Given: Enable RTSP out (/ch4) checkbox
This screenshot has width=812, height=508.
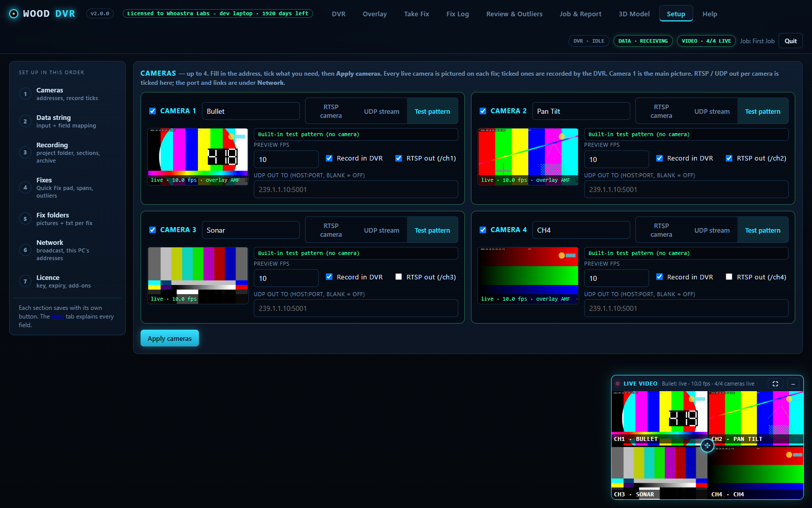Looking at the screenshot, I should pos(729,277).
